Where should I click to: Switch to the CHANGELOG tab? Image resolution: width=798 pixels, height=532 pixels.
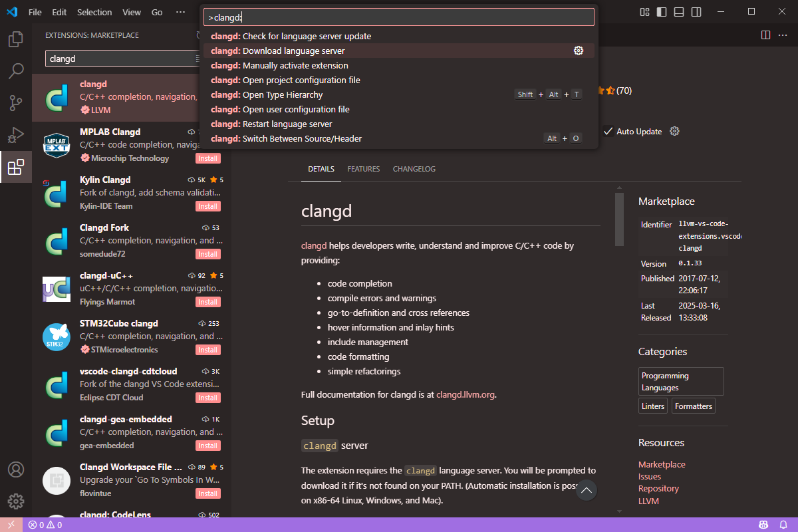coord(414,169)
